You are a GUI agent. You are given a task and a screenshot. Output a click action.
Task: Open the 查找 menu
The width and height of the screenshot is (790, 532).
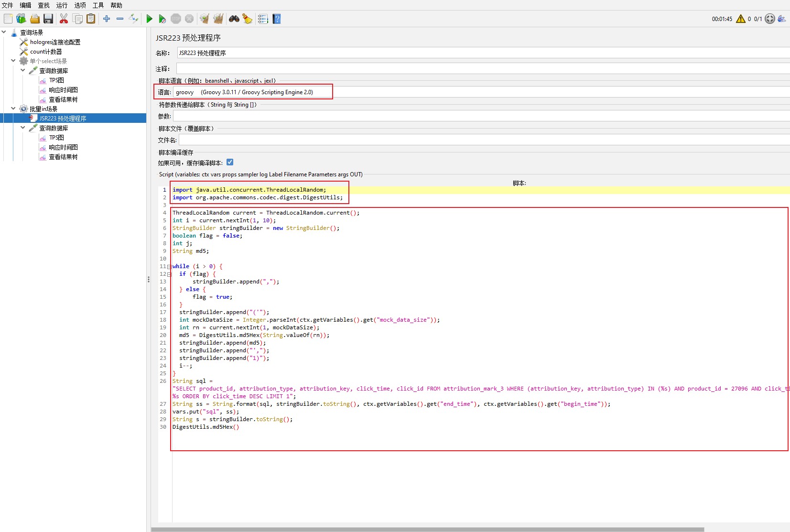(x=43, y=5)
